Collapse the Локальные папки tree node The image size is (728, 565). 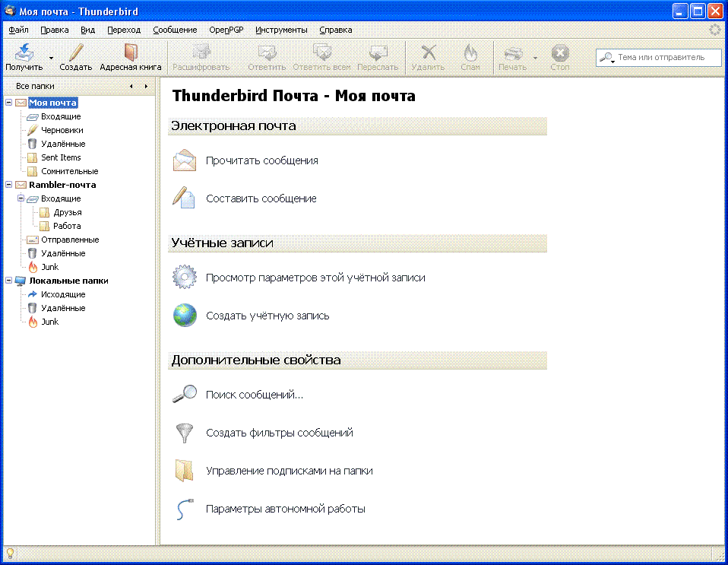pyautogui.click(x=8, y=281)
